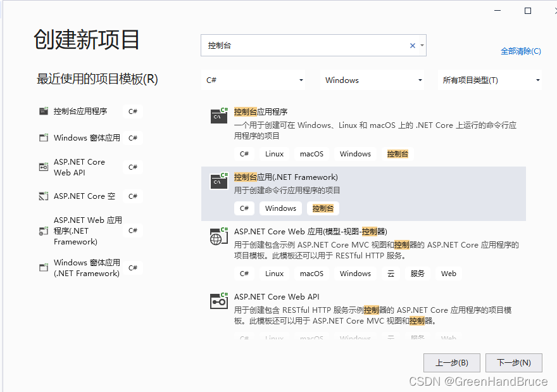Click the 控制台应用(.NET Framework) result icon
Viewport: 557px width, 392px height.
(219, 181)
